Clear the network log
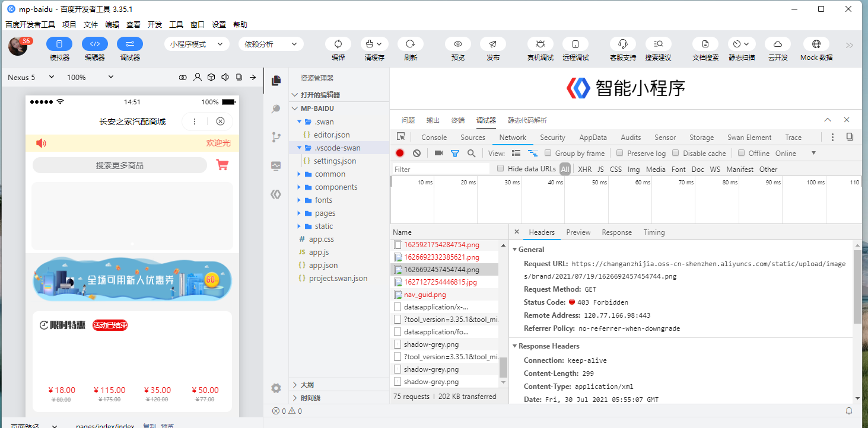This screenshot has height=428, width=868. click(416, 153)
